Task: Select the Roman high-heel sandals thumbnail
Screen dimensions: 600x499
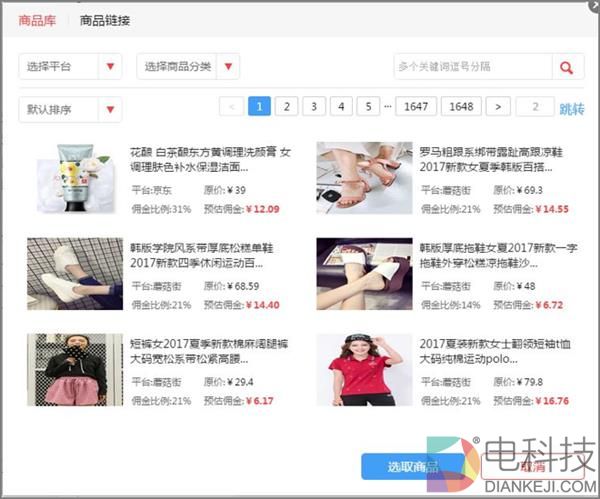Action: [364, 178]
